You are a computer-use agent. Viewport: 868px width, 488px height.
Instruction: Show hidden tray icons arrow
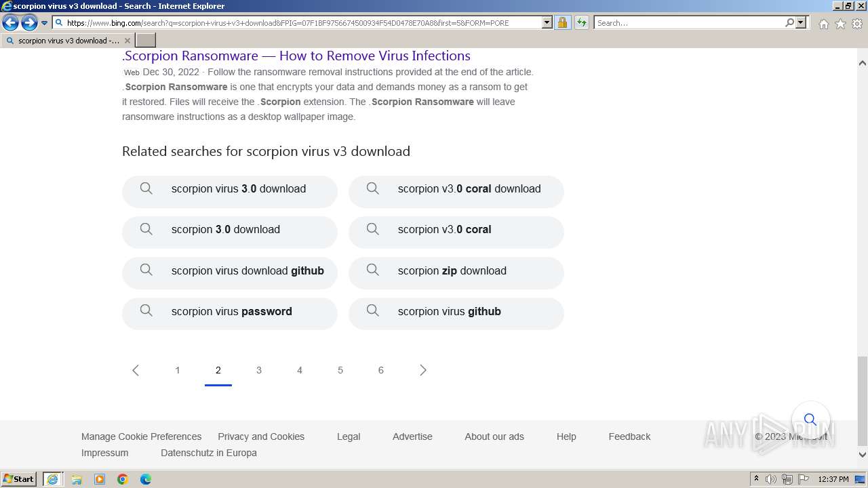[757, 479]
